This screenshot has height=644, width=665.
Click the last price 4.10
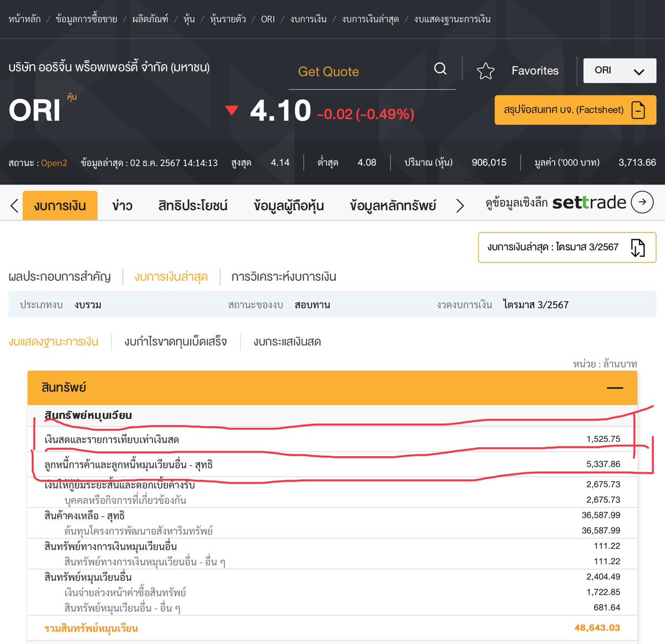[x=280, y=111]
